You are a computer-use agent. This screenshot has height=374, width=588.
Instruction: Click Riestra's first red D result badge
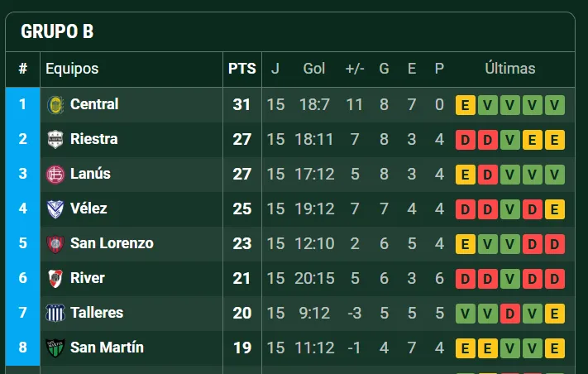pyautogui.click(x=466, y=140)
